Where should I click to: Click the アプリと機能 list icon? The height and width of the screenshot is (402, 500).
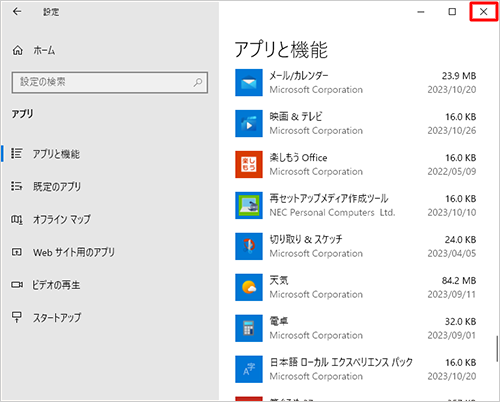(x=17, y=153)
